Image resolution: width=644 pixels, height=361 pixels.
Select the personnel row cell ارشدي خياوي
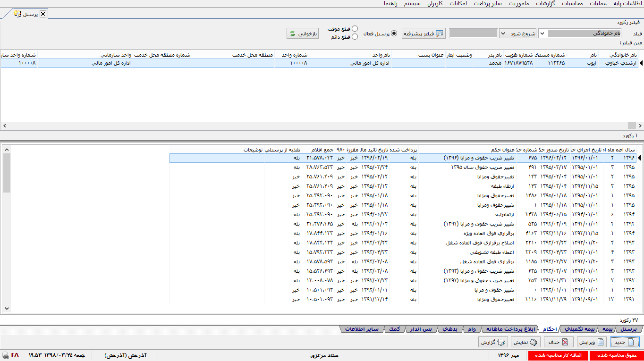618,63
